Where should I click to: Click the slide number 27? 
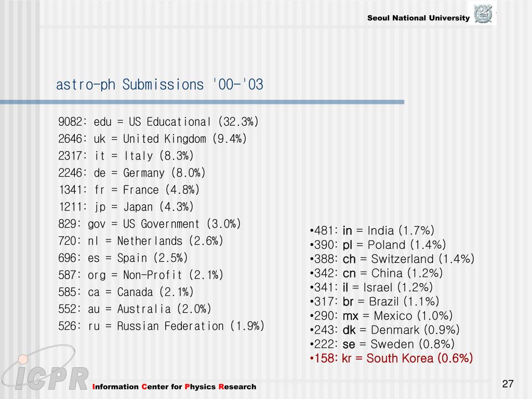[508, 384]
